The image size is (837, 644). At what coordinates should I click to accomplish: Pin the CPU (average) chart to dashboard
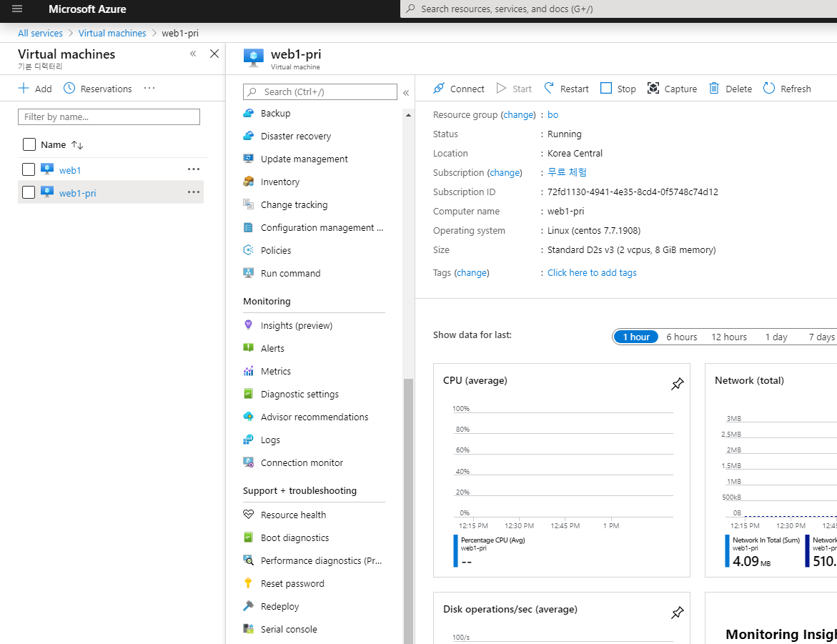(677, 383)
